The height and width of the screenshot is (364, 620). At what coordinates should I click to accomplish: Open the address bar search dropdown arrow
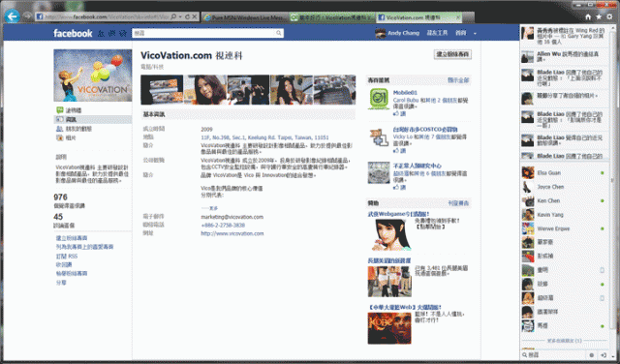pos(180,17)
